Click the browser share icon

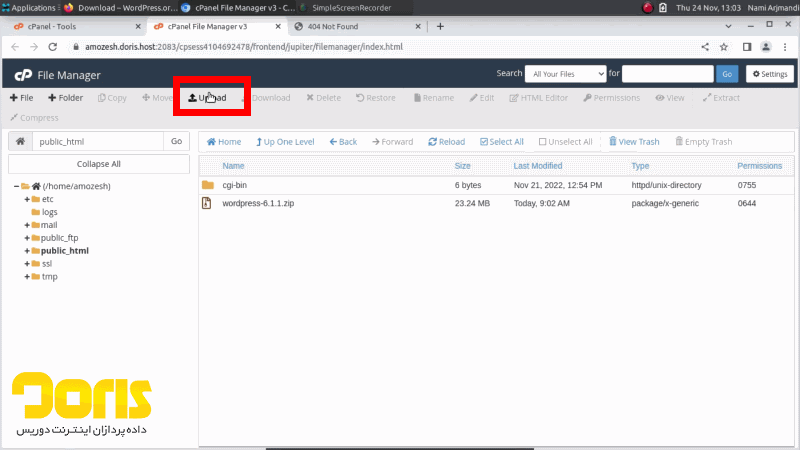705,47
